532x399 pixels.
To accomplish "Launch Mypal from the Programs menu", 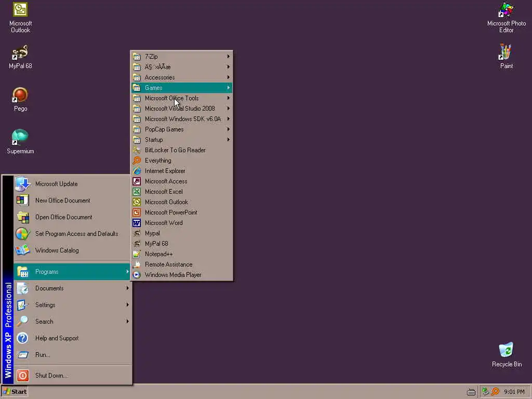I will pyautogui.click(x=182, y=233).
